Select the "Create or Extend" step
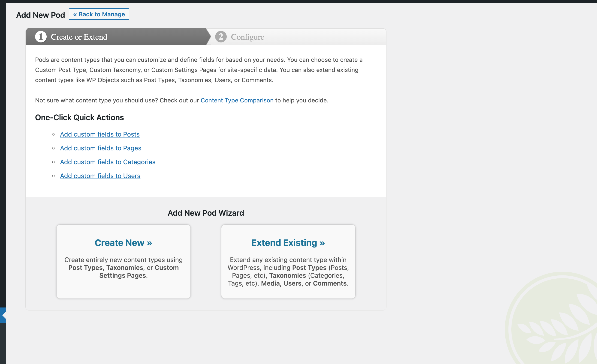This screenshot has width=597, height=364. pos(79,37)
